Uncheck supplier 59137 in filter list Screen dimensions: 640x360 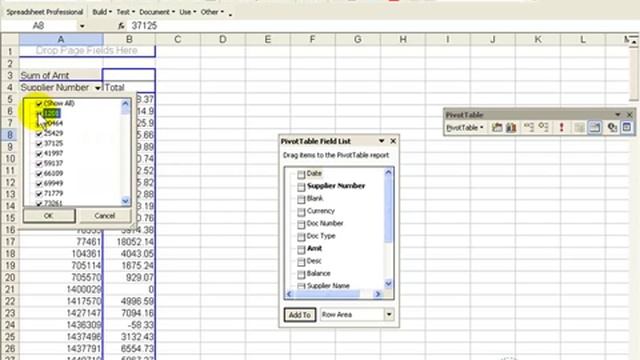pyautogui.click(x=39, y=164)
